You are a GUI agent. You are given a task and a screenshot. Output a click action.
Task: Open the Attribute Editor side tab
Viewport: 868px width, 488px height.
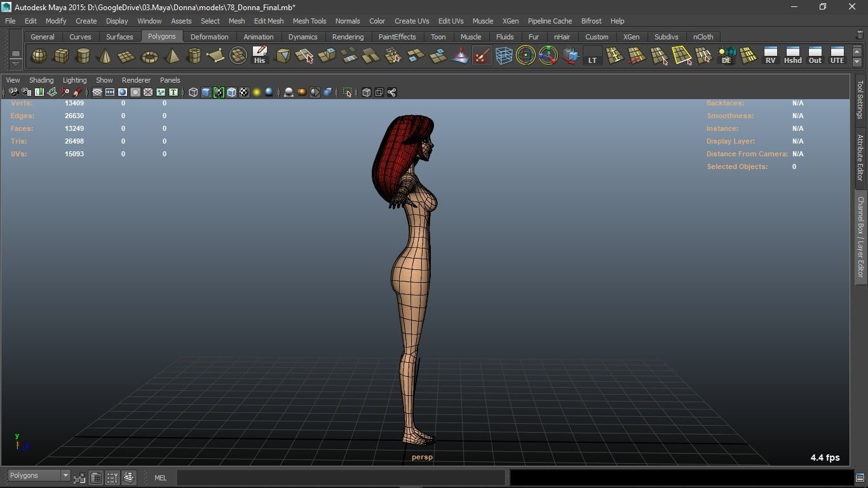tap(860, 158)
